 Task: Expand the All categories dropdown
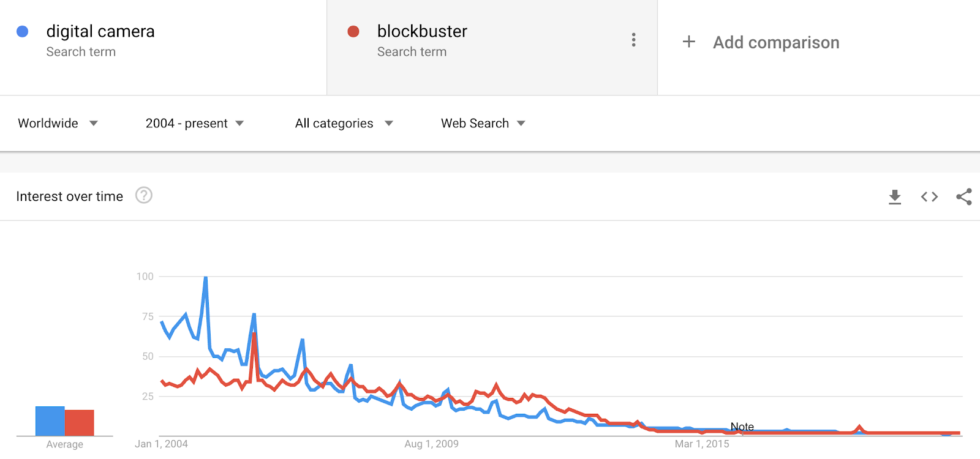(344, 123)
